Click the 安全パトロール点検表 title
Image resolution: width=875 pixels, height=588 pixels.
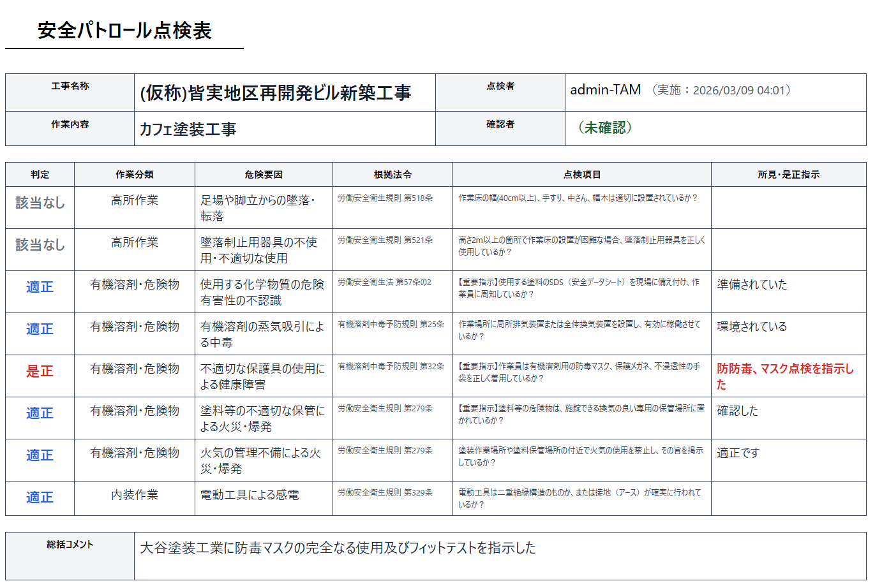pos(124,31)
